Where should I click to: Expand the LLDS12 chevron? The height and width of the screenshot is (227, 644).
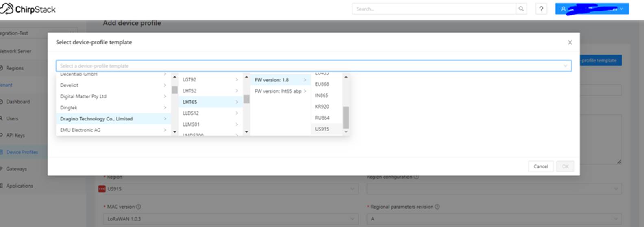click(237, 113)
